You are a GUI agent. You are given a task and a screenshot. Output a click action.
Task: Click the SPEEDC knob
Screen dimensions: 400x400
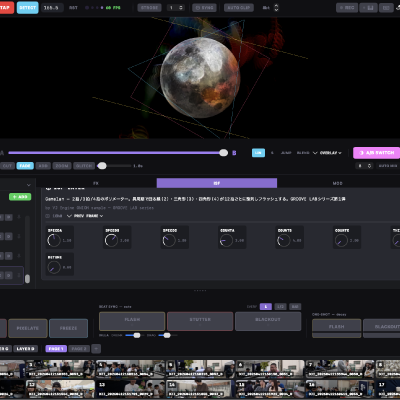click(x=169, y=240)
